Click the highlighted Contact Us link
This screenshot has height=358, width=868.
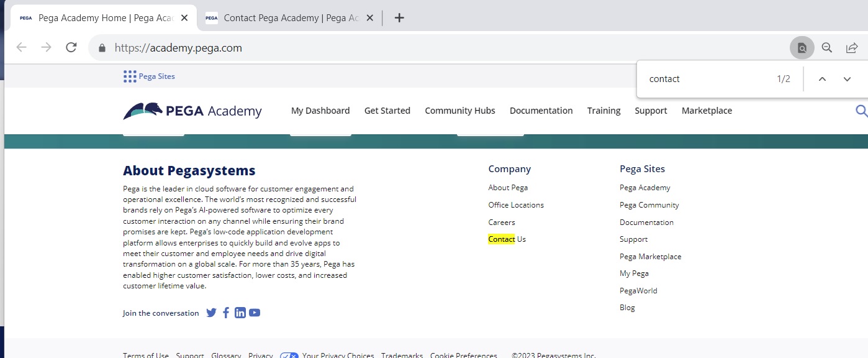(507, 239)
